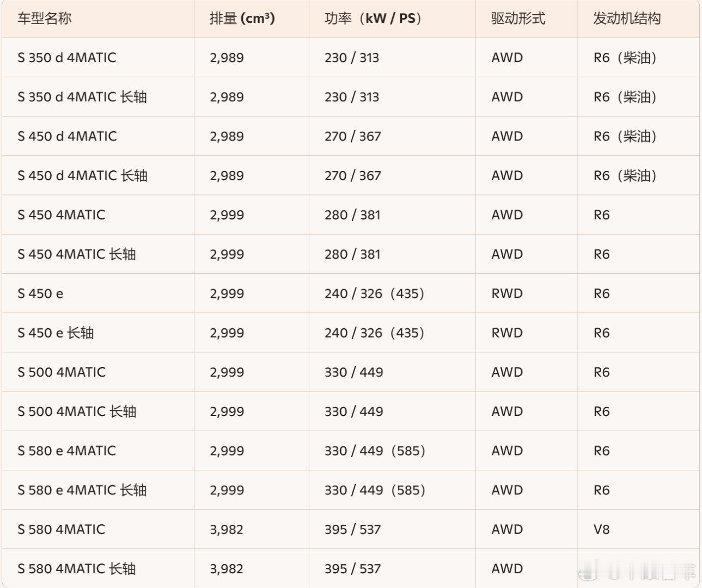Click 2,989 displacement in S 450 d 4MATIC row

(227, 136)
